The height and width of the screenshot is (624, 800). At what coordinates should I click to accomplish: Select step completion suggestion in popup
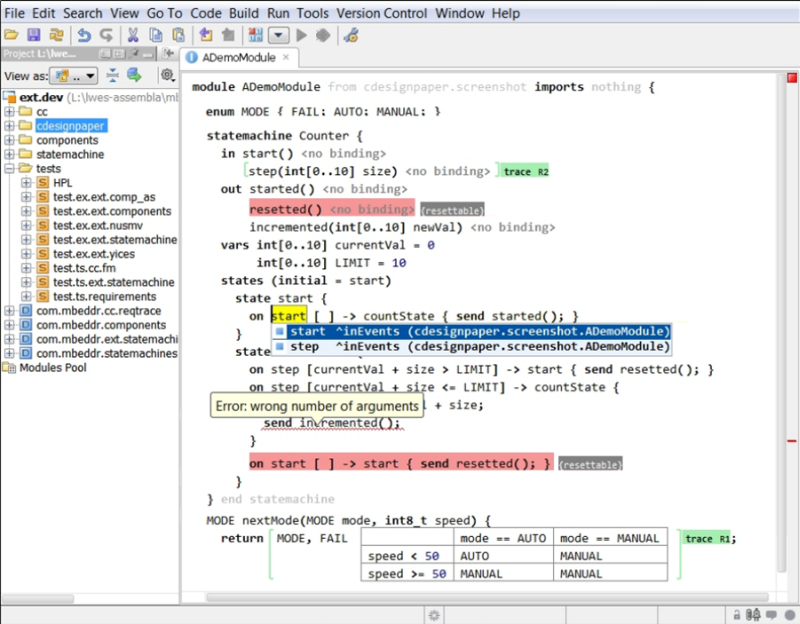pyautogui.click(x=470, y=346)
